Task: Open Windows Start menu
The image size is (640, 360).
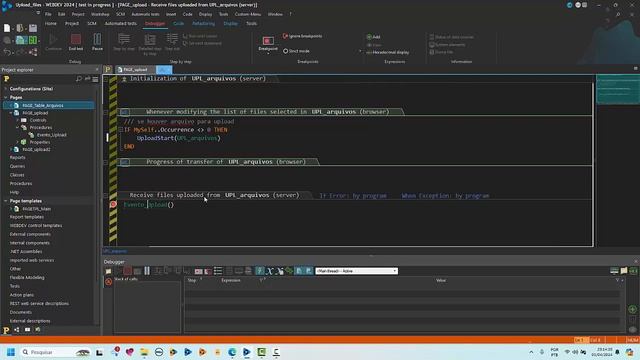Action: point(11,352)
